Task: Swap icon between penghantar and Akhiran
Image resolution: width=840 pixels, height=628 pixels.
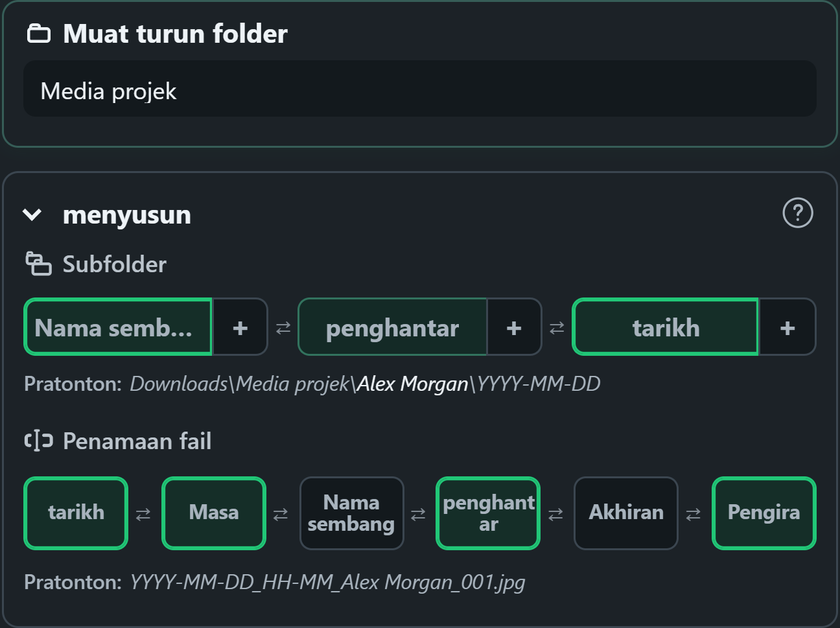Action: [555, 514]
